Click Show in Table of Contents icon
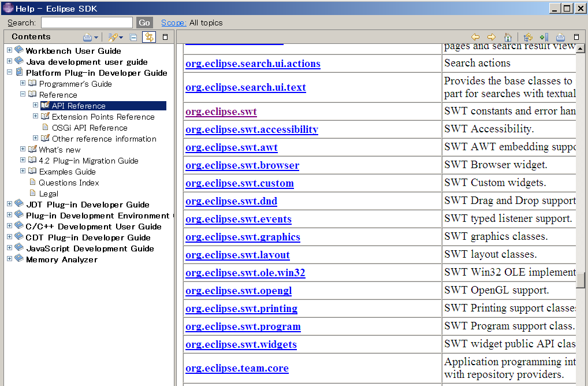This screenshot has width=588, height=386. pos(528,37)
